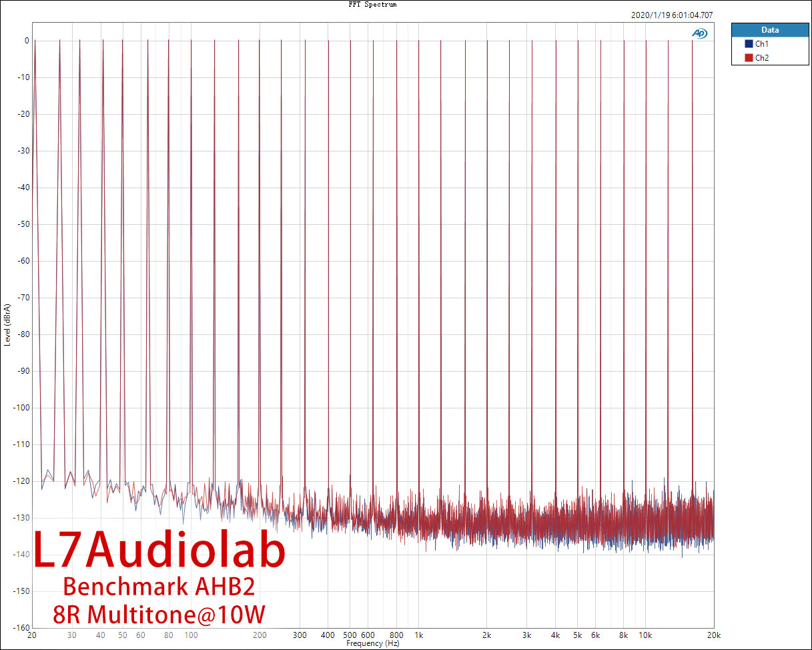The height and width of the screenshot is (650, 812).
Task: Click the Frequency (Hz) axis label
Action: point(372,643)
